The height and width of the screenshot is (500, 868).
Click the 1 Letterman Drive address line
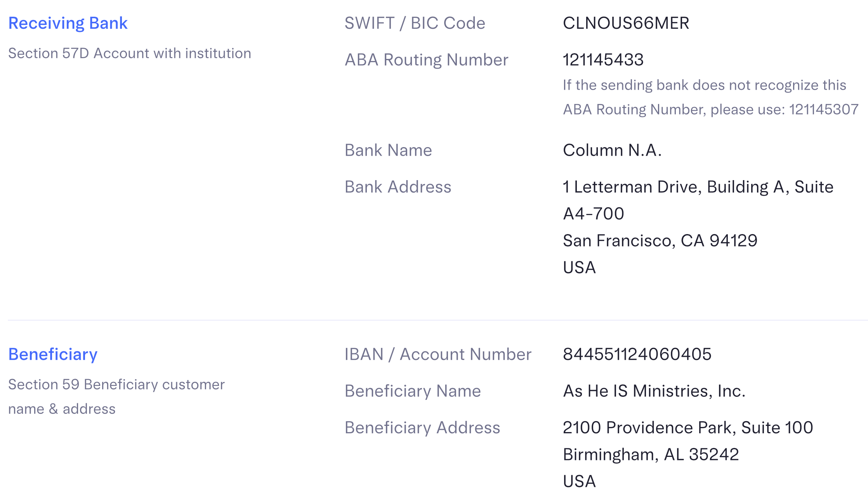[x=698, y=187]
